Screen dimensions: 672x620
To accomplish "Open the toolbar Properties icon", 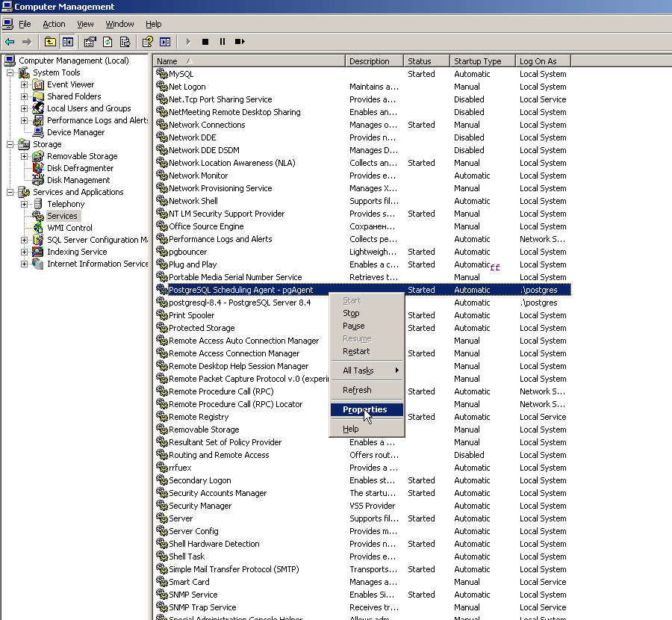I will pyautogui.click(x=90, y=42).
